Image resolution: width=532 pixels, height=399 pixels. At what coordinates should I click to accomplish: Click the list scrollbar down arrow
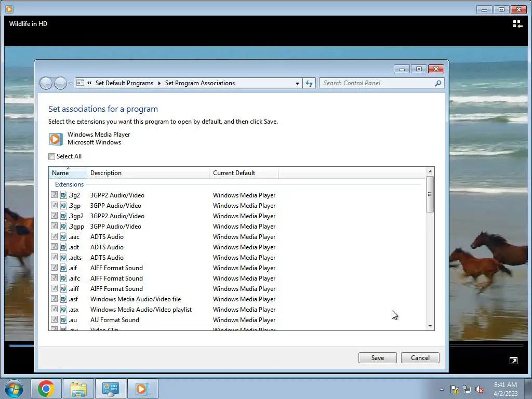coord(430,326)
